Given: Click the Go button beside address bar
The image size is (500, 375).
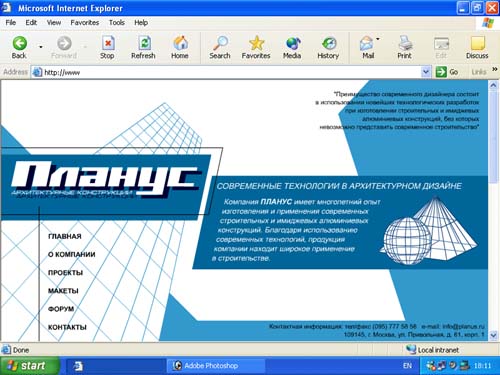Looking at the screenshot, I should coord(447,72).
